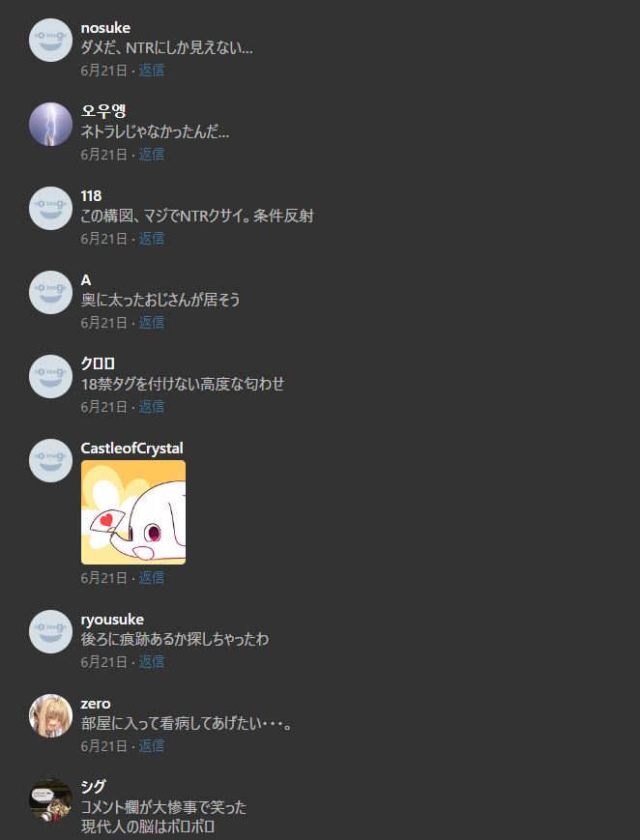
Task: Click the lightning profile avatar of 오우엥
Action: 50,125
